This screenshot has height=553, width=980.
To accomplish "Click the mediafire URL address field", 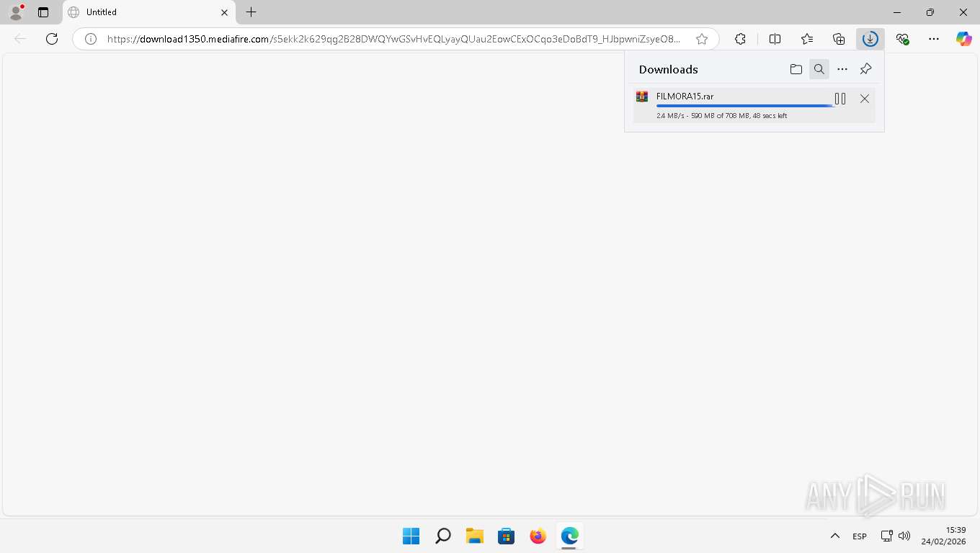I will (x=393, y=39).
